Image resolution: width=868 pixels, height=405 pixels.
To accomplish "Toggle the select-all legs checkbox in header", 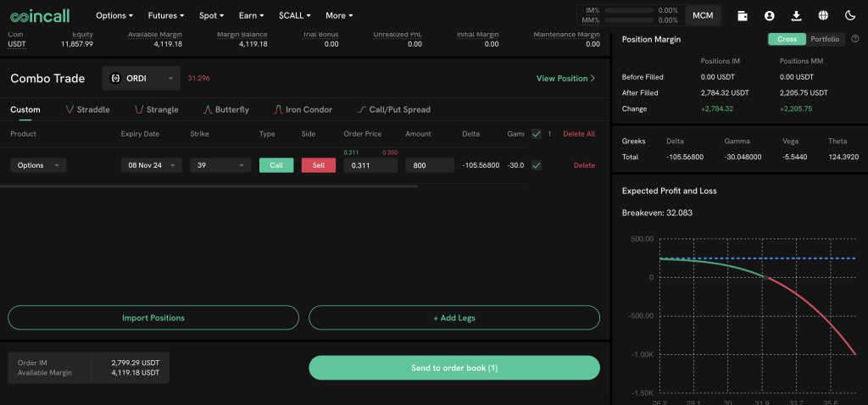I will 536,134.
